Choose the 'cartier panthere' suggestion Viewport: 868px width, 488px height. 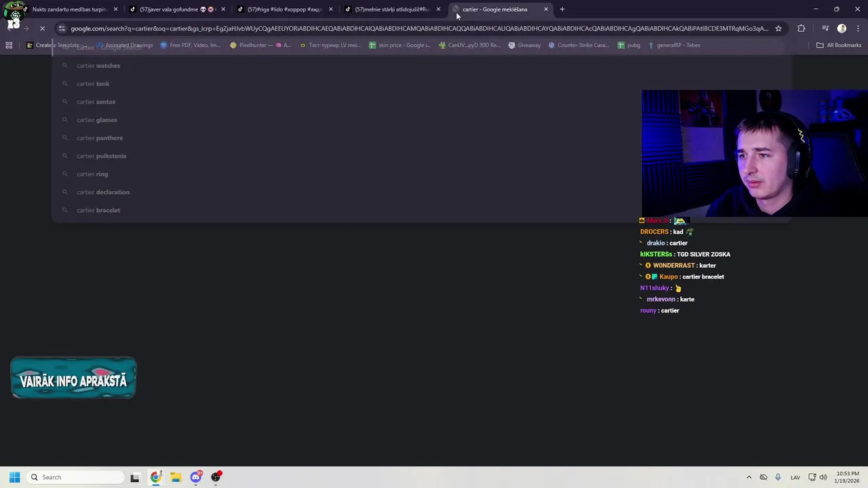(x=421, y=138)
